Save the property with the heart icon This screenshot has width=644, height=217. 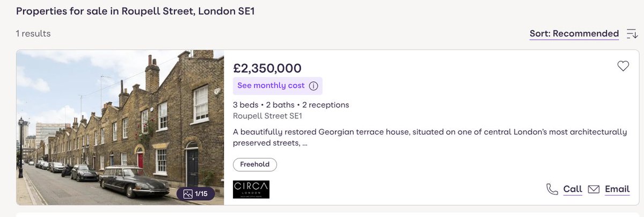click(623, 67)
